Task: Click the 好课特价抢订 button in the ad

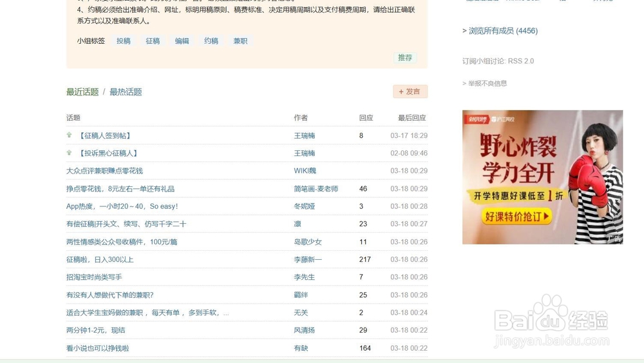Action: point(516,216)
